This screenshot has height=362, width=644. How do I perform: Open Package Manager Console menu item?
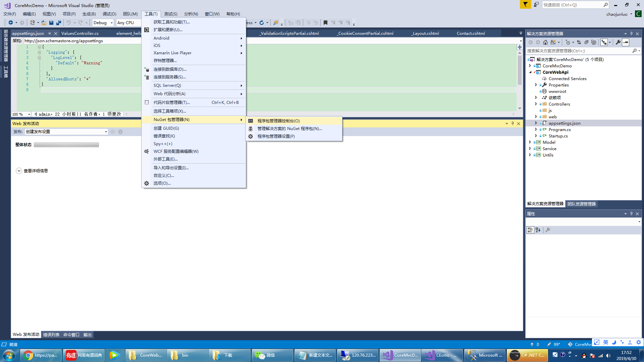coord(278,121)
